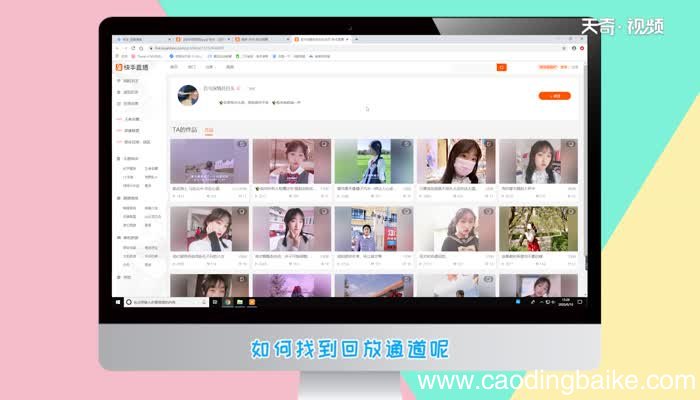Select the TA的作品 tab
The image size is (700, 400).
[x=185, y=129]
